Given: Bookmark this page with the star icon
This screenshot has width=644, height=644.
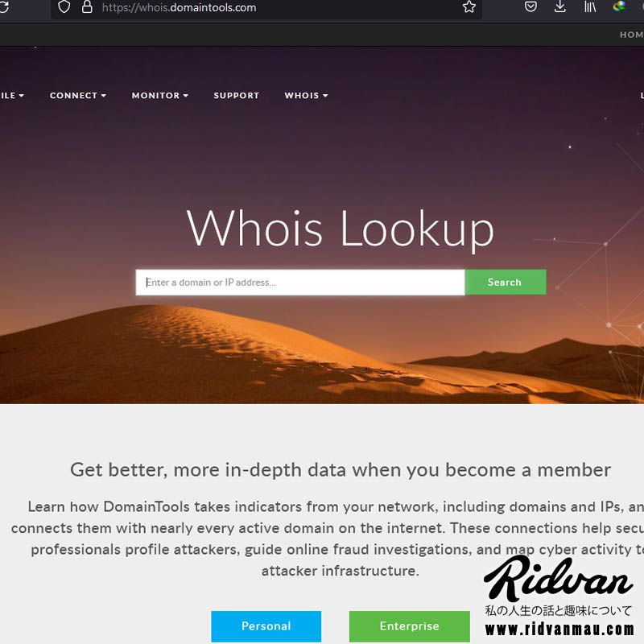Looking at the screenshot, I should pyautogui.click(x=469, y=7).
